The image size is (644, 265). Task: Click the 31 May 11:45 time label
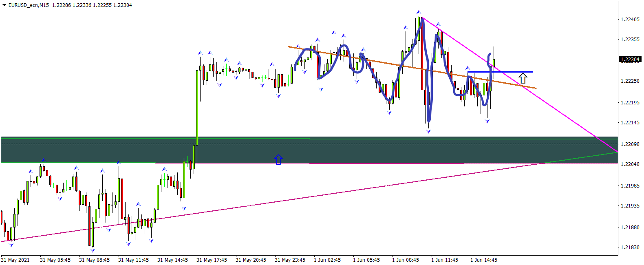click(x=133, y=260)
